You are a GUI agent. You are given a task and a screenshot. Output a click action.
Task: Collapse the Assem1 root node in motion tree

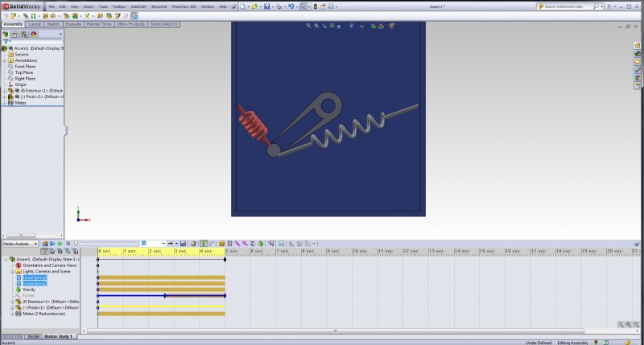tap(6, 259)
